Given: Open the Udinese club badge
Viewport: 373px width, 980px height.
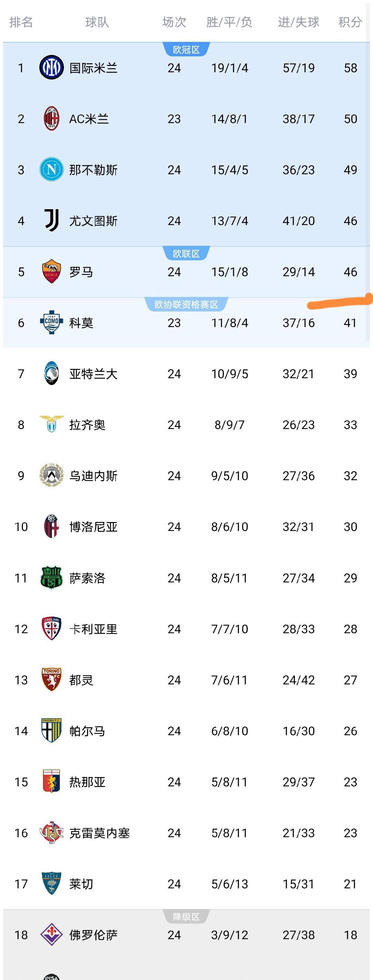Looking at the screenshot, I should point(51,476).
